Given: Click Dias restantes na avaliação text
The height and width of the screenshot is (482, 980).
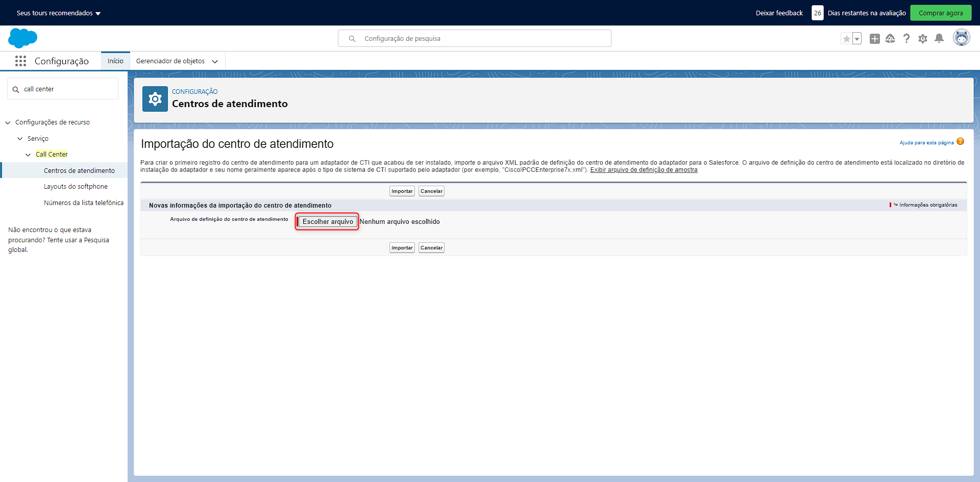Looking at the screenshot, I should [x=867, y=13].
